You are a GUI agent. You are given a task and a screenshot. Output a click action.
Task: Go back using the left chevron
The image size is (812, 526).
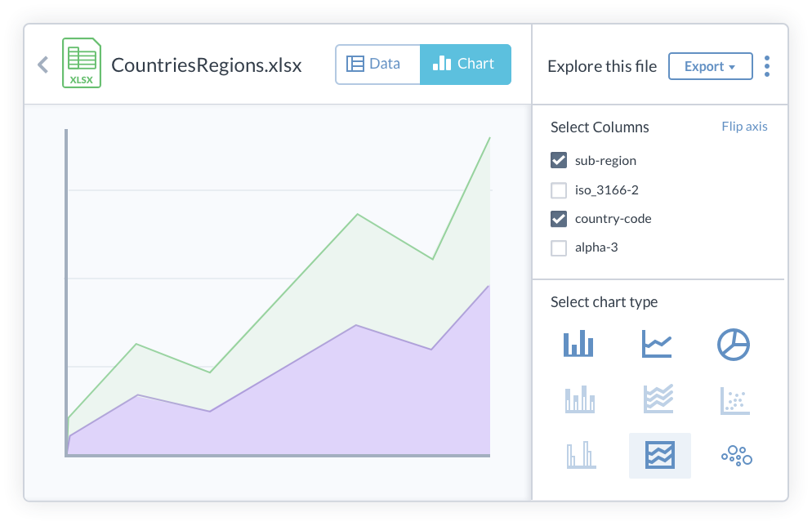pos(43,65)
